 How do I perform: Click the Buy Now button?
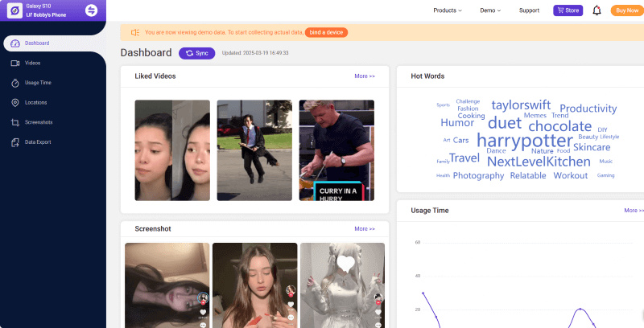click(627, 10)
